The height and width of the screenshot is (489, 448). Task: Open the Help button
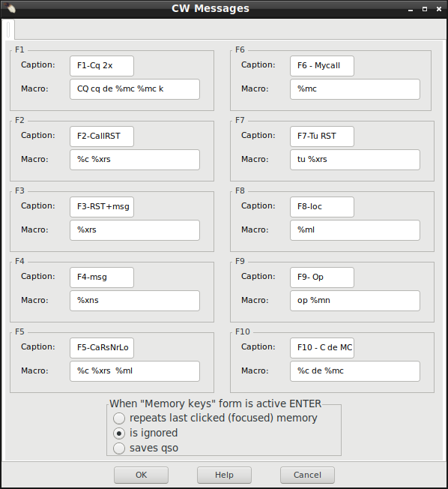(x=224, y=475)
